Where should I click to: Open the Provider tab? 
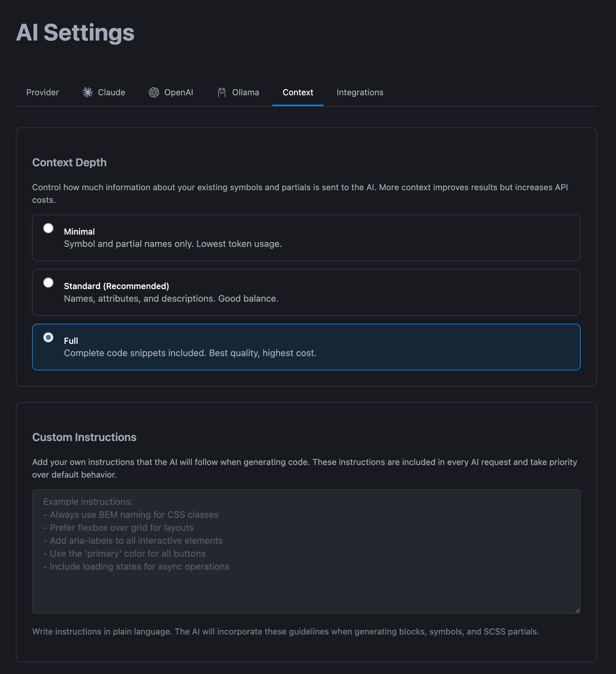(x=42, y=92)
